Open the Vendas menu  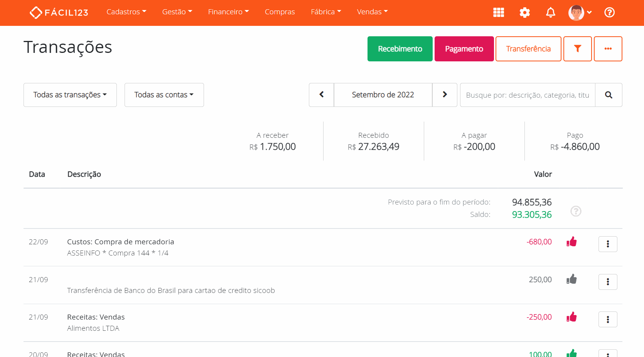372,12
